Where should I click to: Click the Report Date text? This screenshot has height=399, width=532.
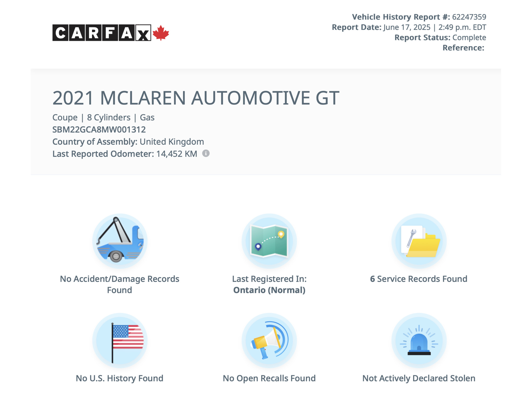(x=409, y=27)
